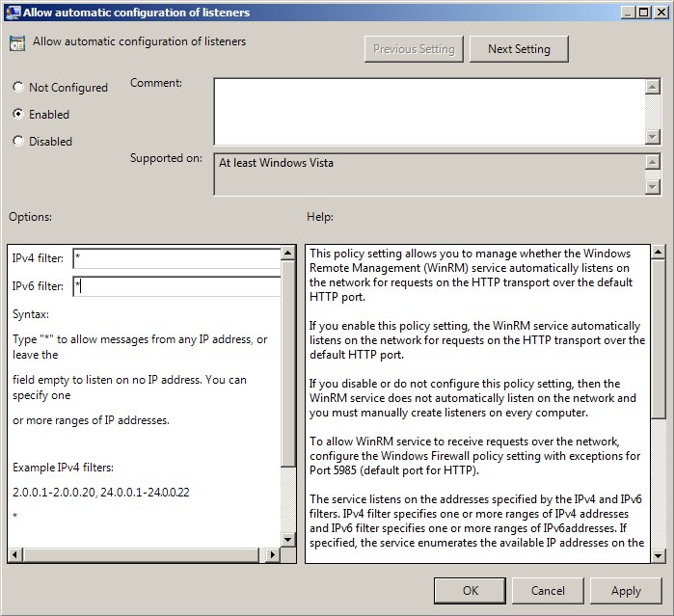Cancel the policy dialog

point(548,591)
